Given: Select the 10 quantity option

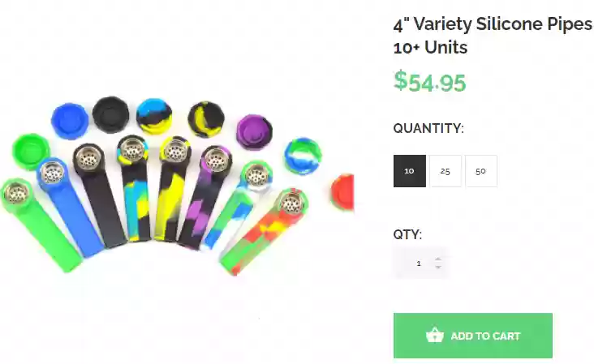Looking at the screenshot, I should (x=410, y=170).
